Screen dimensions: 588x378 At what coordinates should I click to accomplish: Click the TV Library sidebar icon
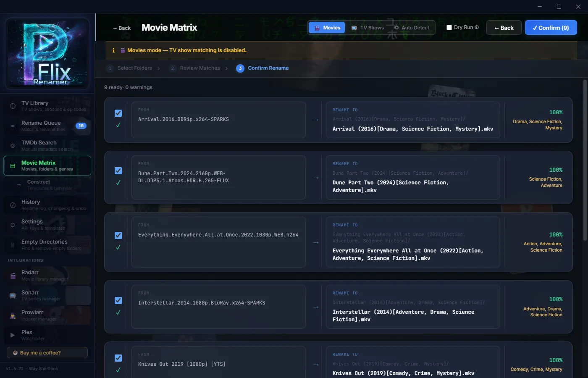point(13,106)
